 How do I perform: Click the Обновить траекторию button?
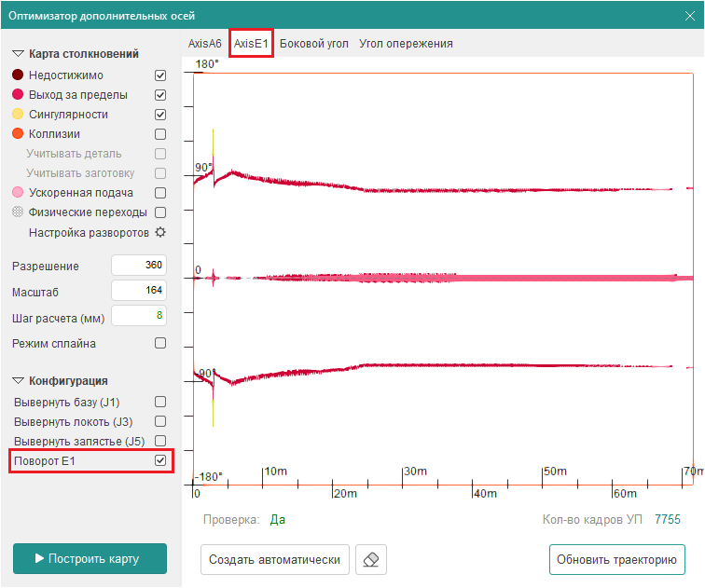pyautogui.click(x=616, y=560)
